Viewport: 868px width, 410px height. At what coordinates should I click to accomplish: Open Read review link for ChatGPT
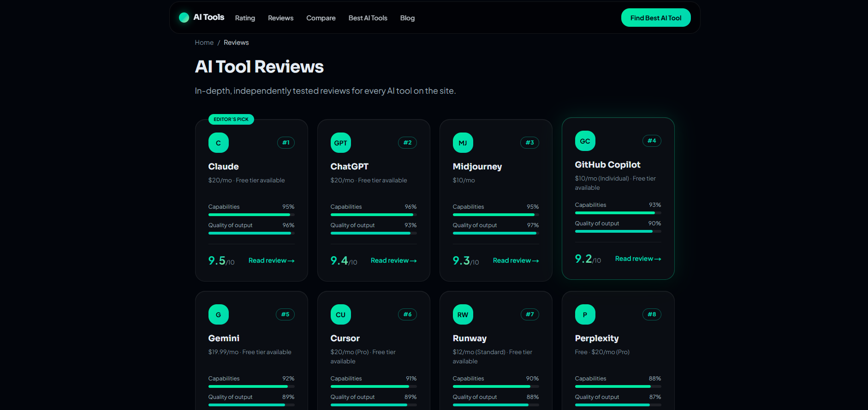tap(394, 260)
